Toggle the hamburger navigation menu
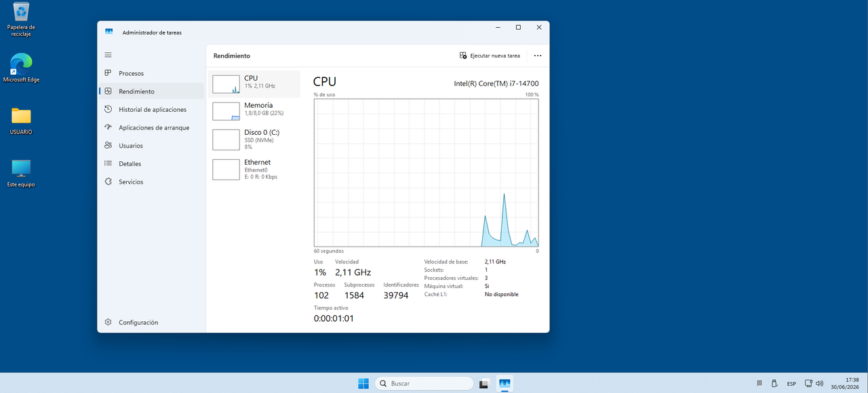Viewport: 868px width, 393px height. pos(108,55)
